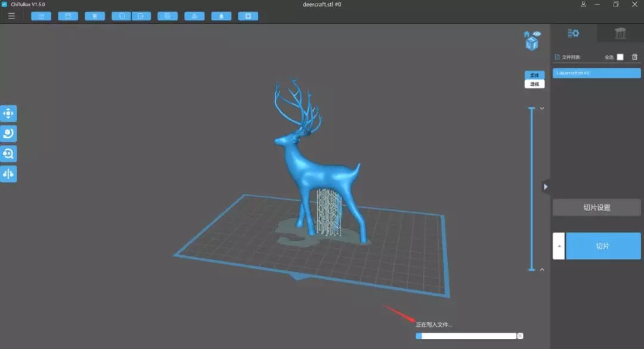Click the L face of view cube
Viewport: 644px width, 349px height.
[529, 44]
